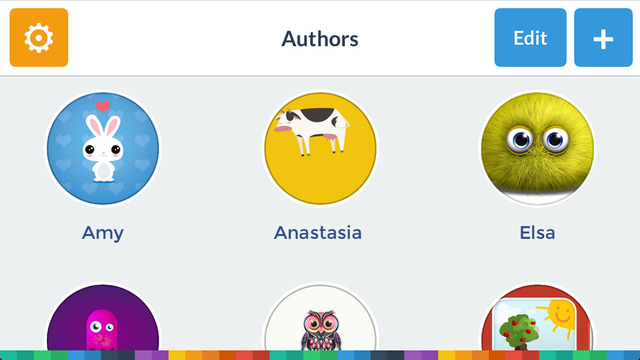Open the apple tree drawing avatar
The height and width of the screenshot is (360, 640).
click(x=537, y=318)
